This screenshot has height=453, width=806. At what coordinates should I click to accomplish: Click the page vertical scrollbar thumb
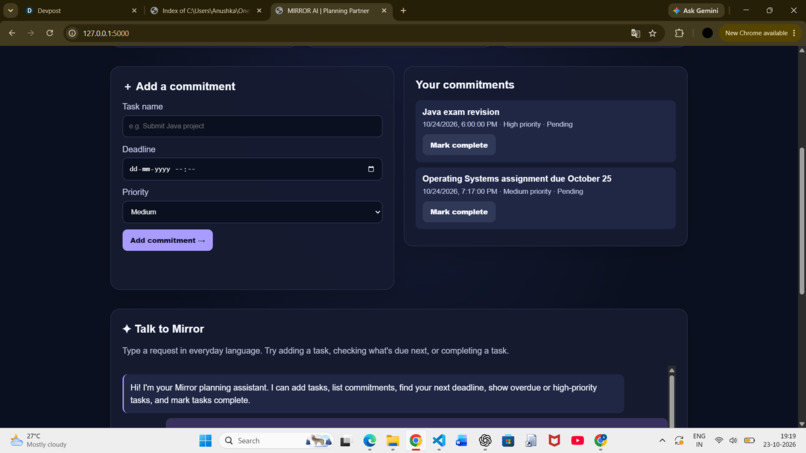point(801,221)
